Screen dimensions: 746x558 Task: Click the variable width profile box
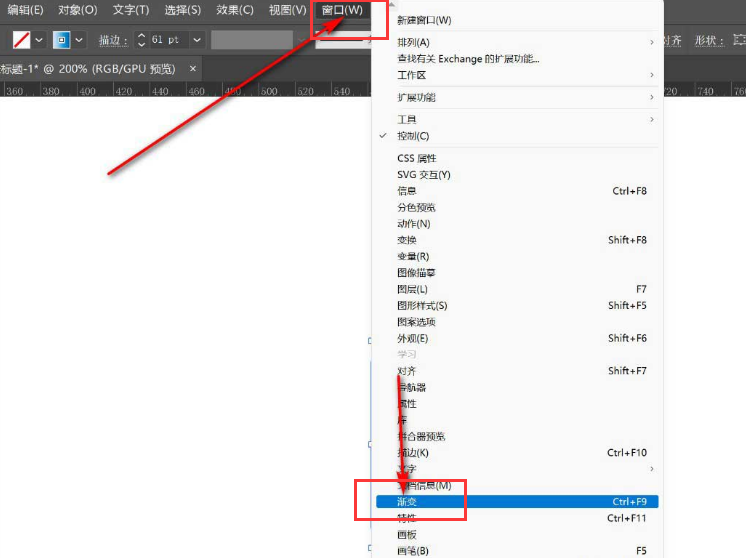coord(252,40)
